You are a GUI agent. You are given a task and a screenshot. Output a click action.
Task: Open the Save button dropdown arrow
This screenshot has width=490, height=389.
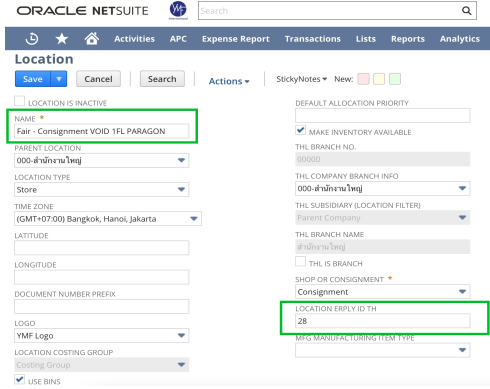(59, 79)
